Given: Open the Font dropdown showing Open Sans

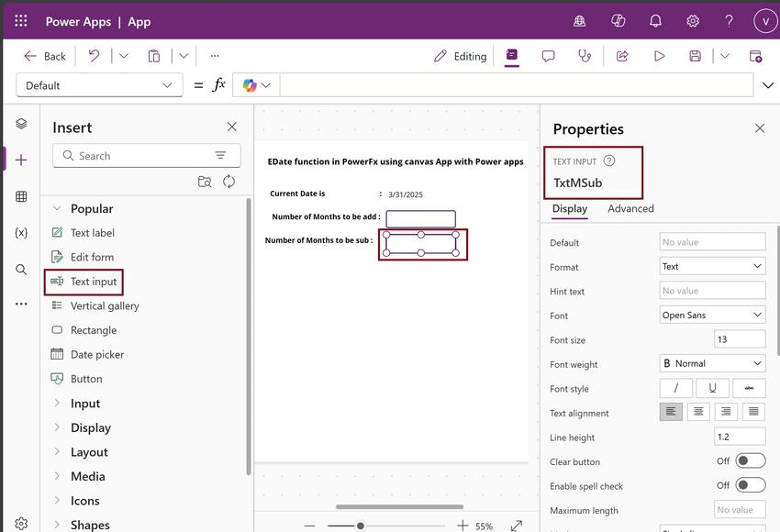Looking at the screenshot, I should [x=712, y=315].
